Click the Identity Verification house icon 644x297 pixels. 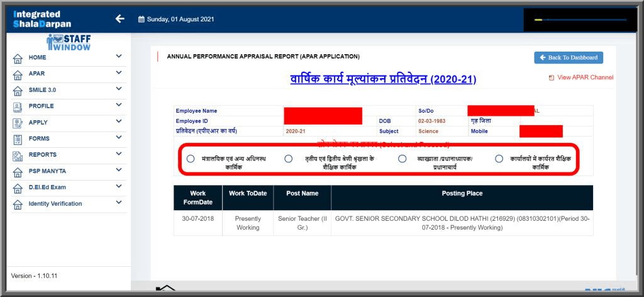pyautogui.click(x=18, y=204)
